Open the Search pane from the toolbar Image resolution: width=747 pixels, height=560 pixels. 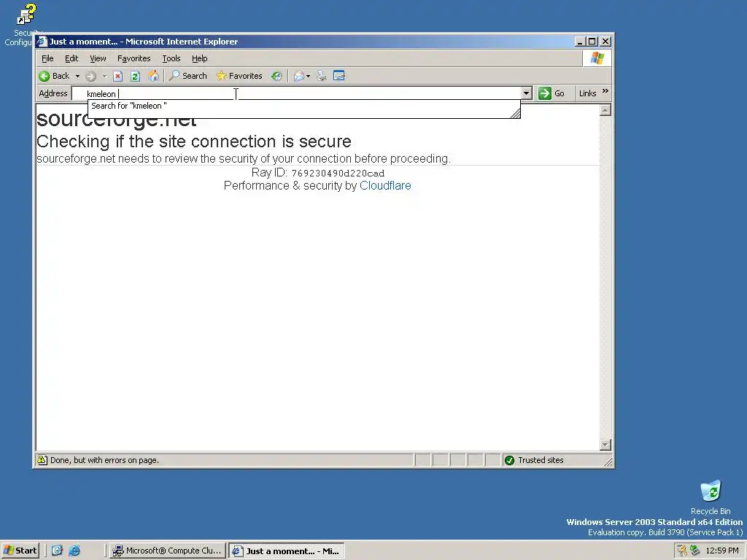[x=188, y=76]
